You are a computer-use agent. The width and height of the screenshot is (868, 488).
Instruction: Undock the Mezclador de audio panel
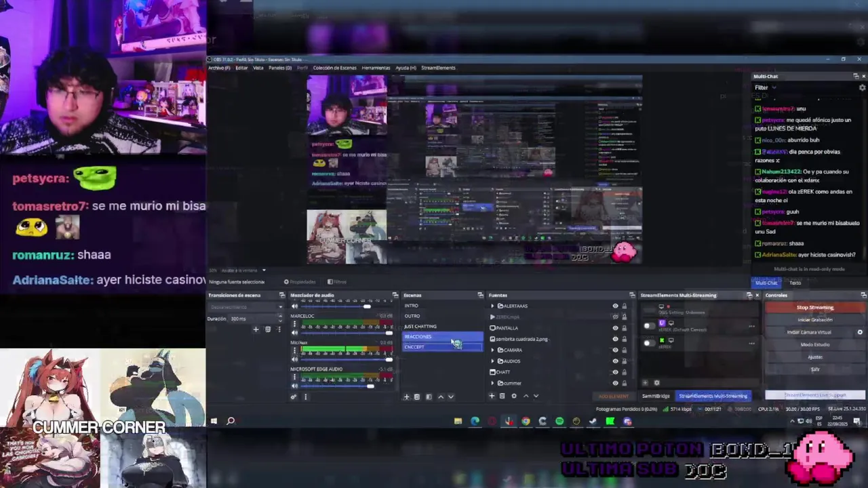pyautogui.click(x=395, y=296)
